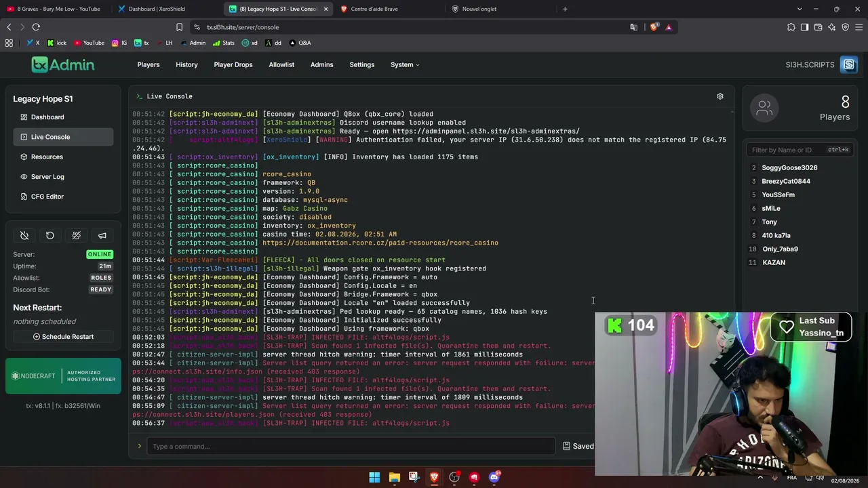The image size is (868, 488).
Task: Send an announcement with the megaphone icon
Action: [x=102, y=235]
